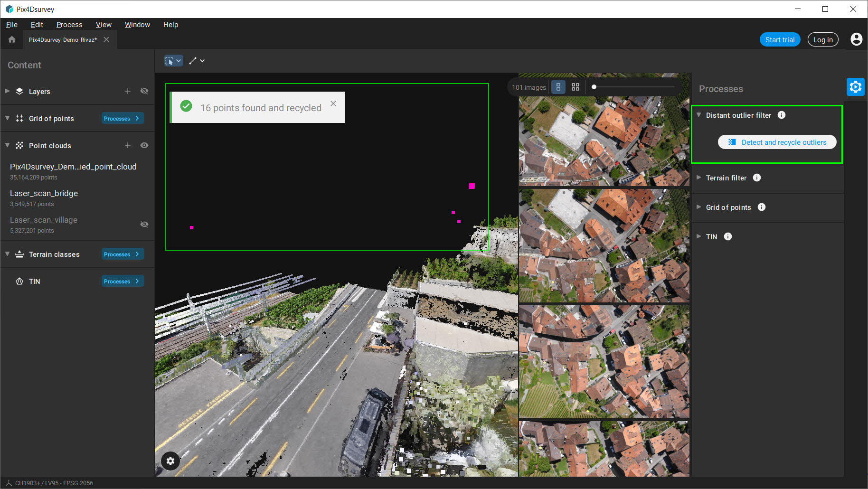
Task: Open 3D viewer settings gear
Action: [x=170, y=461]
